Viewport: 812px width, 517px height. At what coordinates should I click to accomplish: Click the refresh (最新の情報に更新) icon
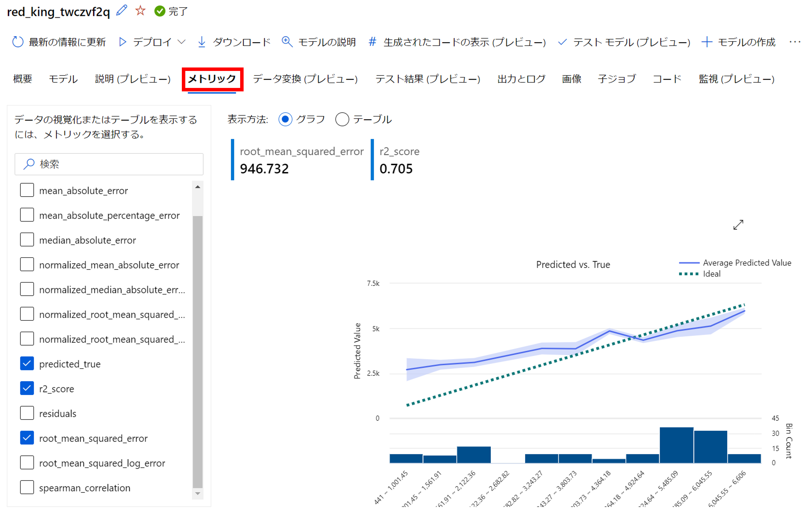click(17, 42)
